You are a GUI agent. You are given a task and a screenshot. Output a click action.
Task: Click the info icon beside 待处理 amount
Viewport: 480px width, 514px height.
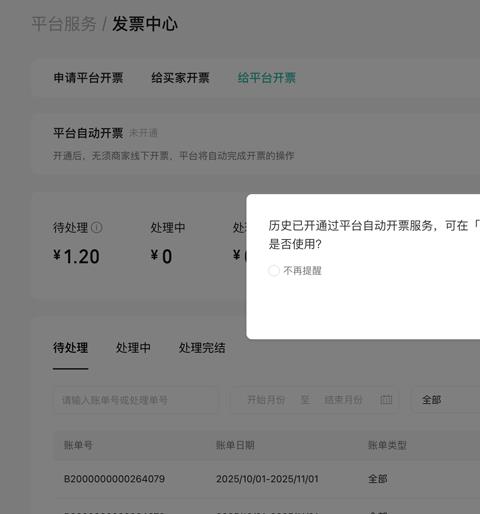tap(97, 228)
